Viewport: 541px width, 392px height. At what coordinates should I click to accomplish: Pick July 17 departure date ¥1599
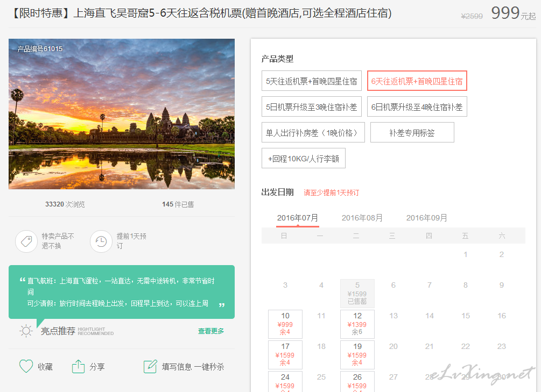pyautogui.click(x=285, y=354)
